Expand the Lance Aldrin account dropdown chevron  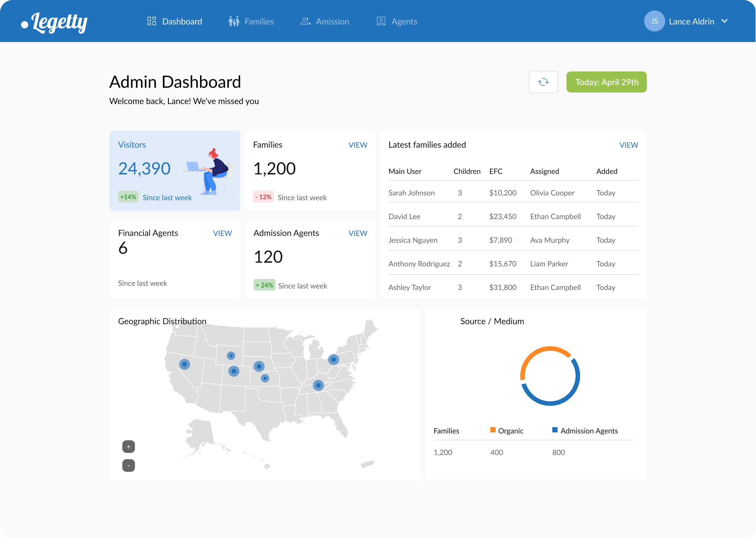pos(724,21)
